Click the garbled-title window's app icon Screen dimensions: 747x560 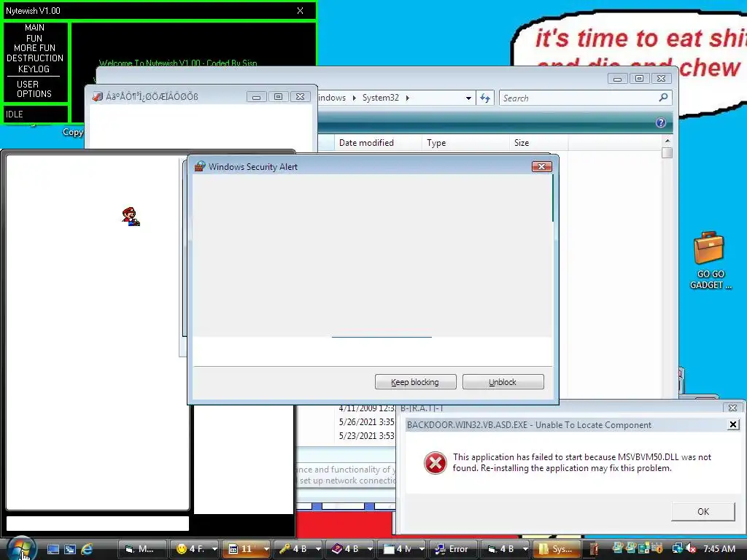pos(98,97)
